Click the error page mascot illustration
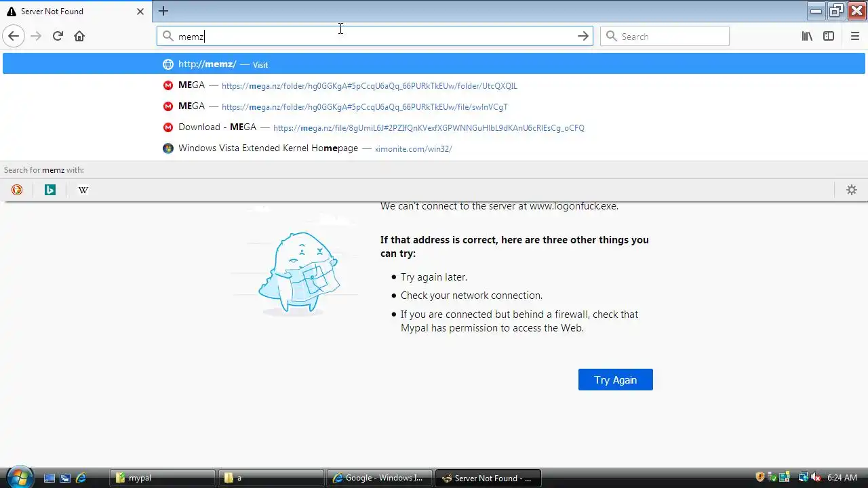 (x=298, y=274)
